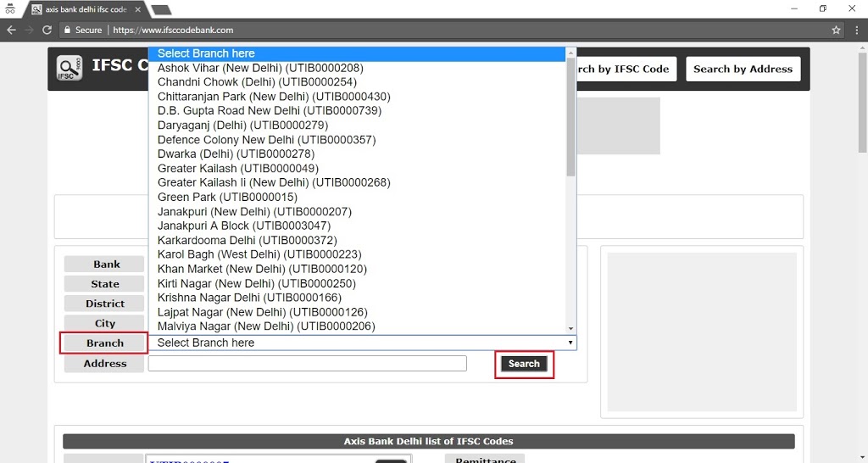Click the Bank field label

[x=104, y=265]
